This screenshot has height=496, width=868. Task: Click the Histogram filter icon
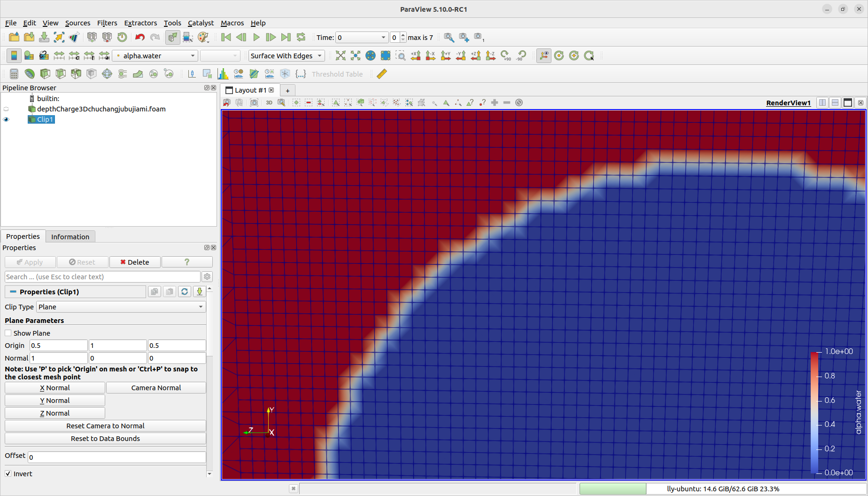223,74
